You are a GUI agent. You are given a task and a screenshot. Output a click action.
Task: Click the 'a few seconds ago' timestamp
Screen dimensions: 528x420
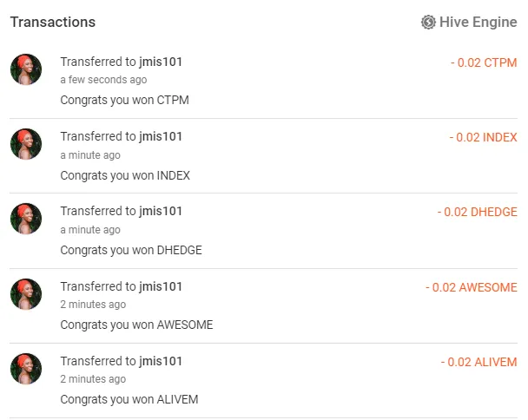[103, 80]
